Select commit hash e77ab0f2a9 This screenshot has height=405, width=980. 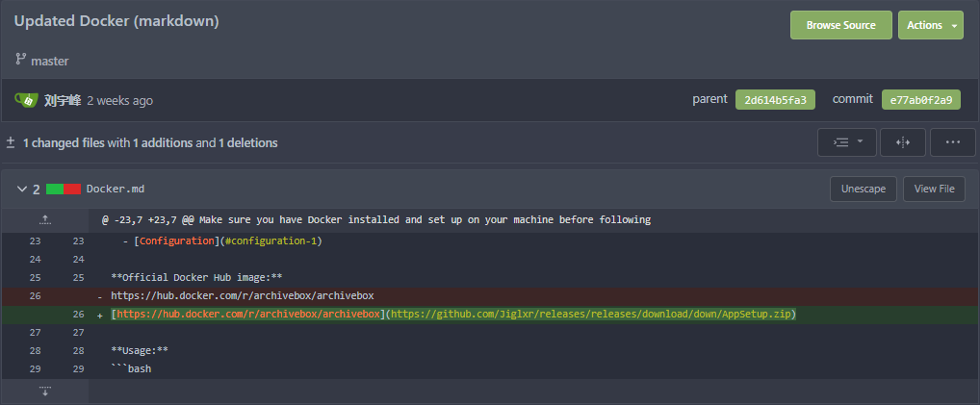(x=920, y=99)
